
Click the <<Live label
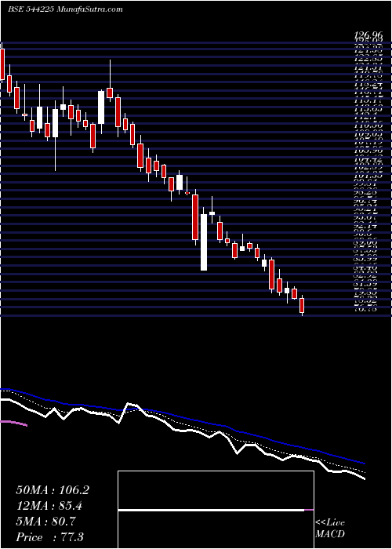click(330, 523)
